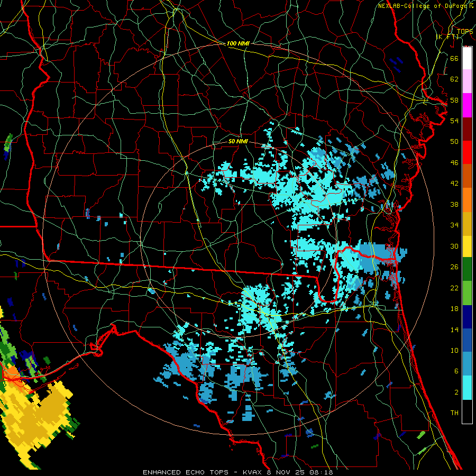Click the legend value "18"

[454, 309]
